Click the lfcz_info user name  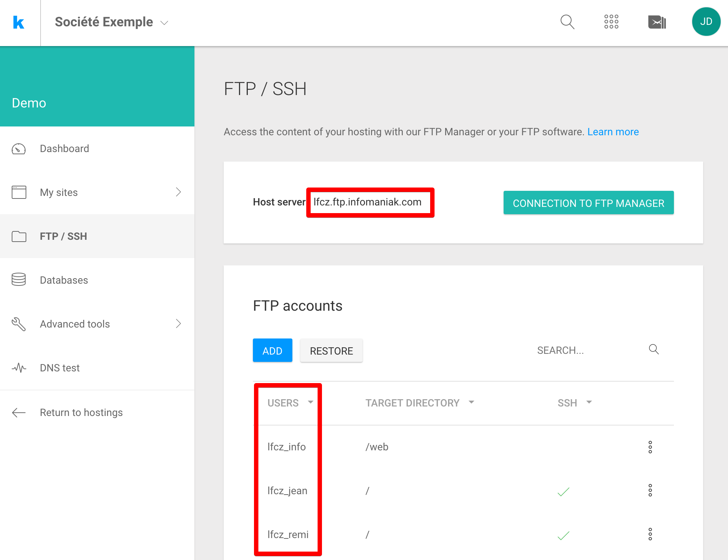tap(287, 447)
